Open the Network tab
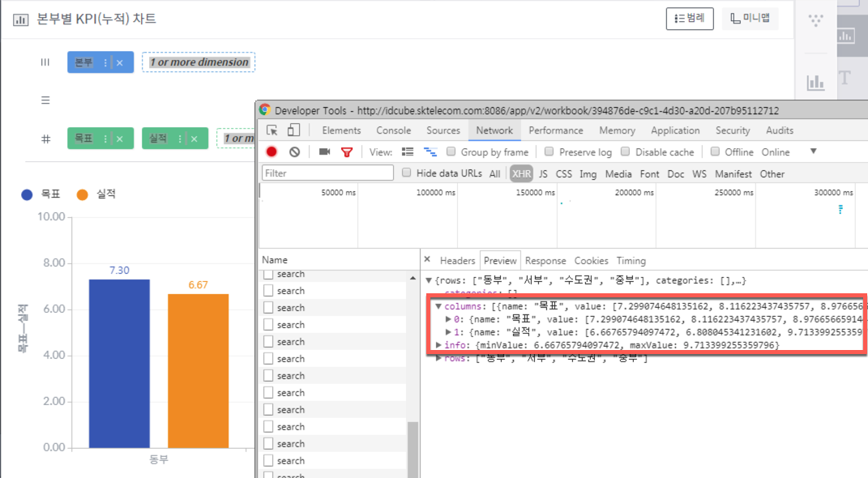The height and width of the screenshot is (478, 868). (494, 130)
